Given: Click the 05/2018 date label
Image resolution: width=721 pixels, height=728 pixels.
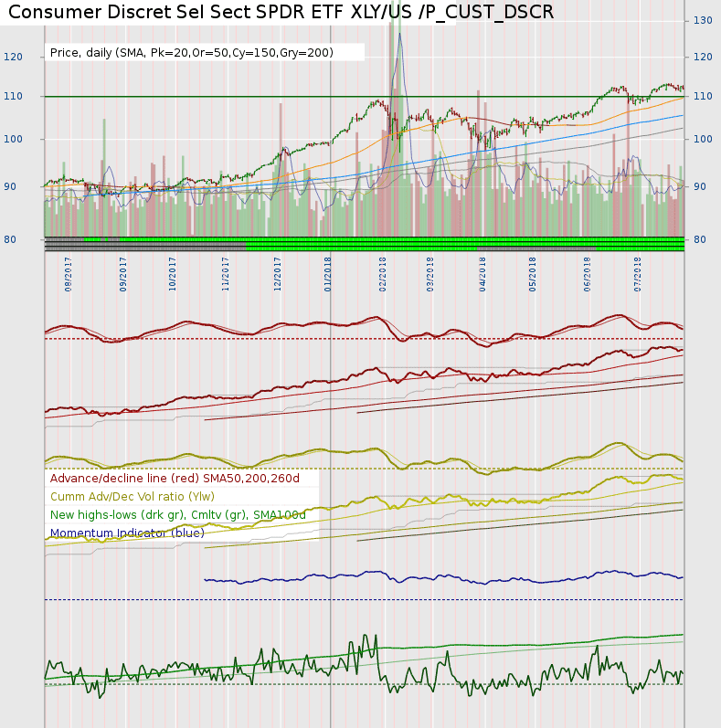Looking at the screenshot, I should coord(533,274).
